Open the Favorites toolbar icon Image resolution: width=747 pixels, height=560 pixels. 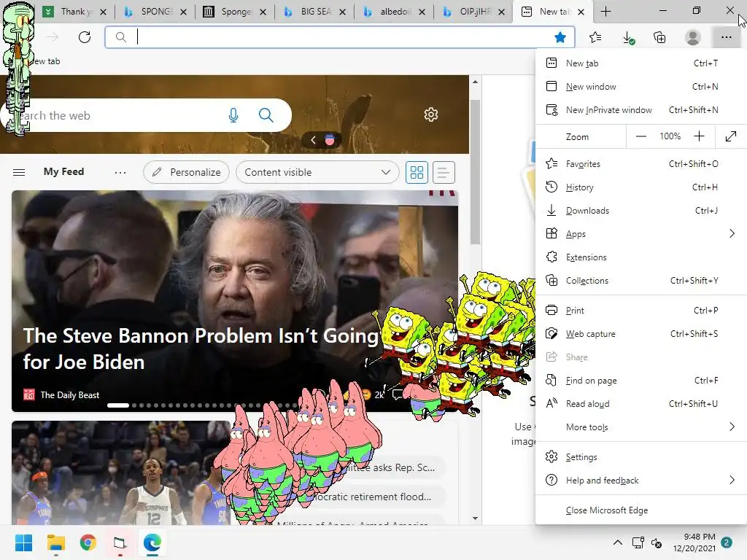(x=595, y=37)
